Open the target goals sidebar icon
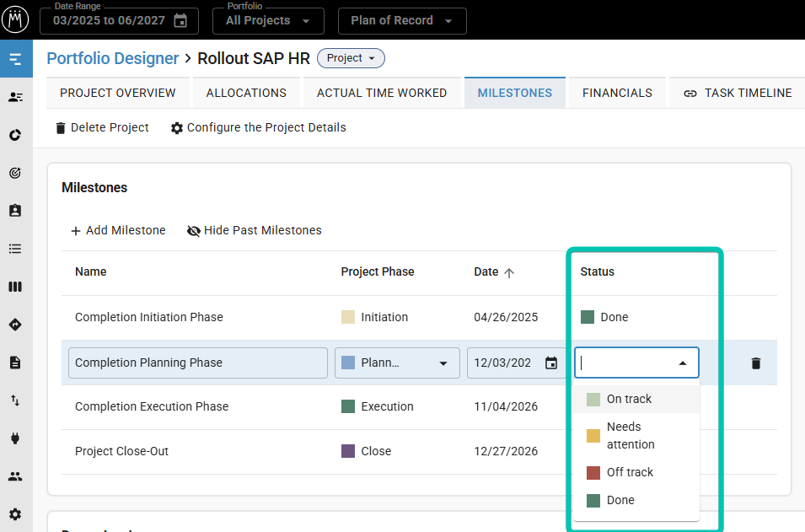 coord(15,173)
